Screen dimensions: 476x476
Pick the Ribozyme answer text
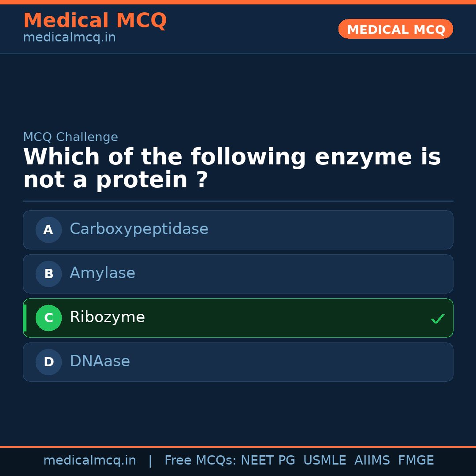tap(107, 317)
